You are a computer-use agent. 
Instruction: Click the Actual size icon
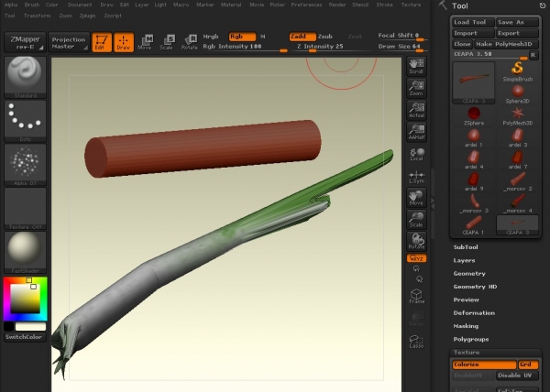tap(416, 110)
